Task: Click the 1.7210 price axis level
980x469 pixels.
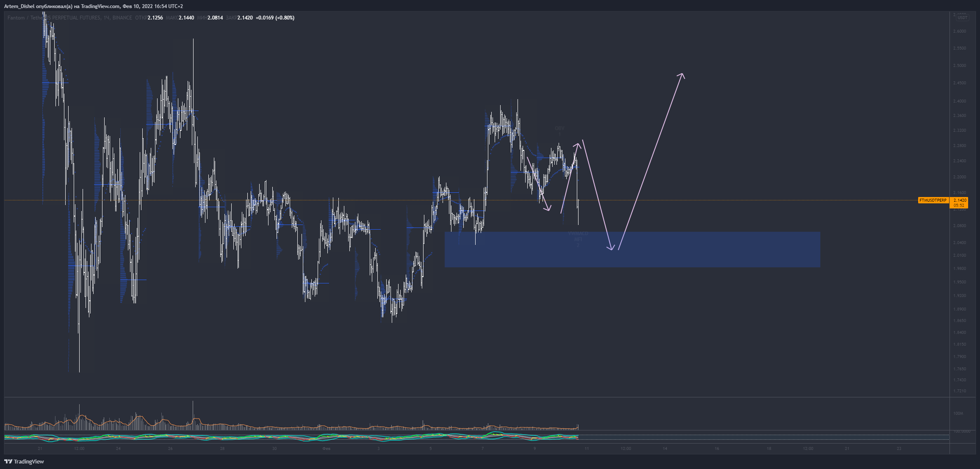Action: coord(959,391)
